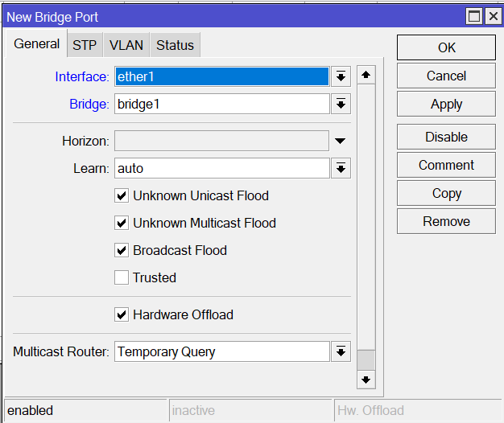
Task: Open the Bridge dropdown arrow
Action: (341, 104)
